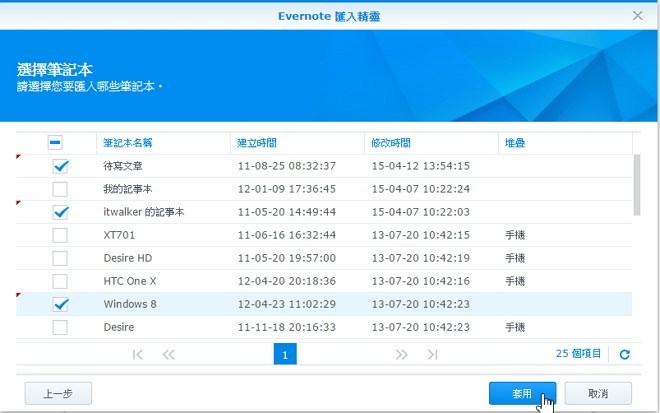Screen dimensions: 660x413
Task: Click the refresh icon beside 25 個項目
Action: tap(625, 354)
